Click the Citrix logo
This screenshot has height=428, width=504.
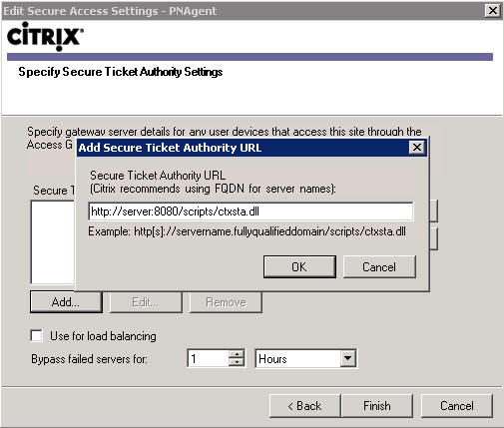pos(45,36)
